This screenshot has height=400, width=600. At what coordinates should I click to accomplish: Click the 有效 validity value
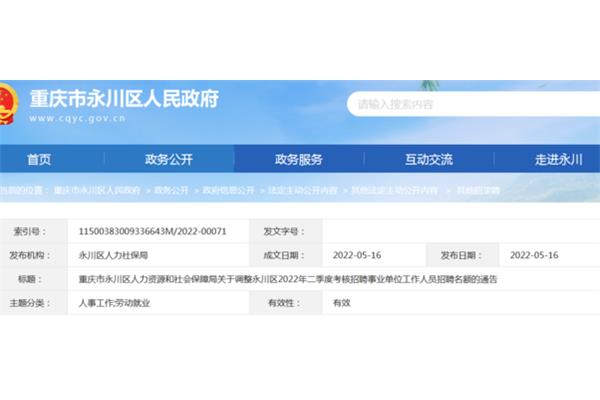click(342, 303)
